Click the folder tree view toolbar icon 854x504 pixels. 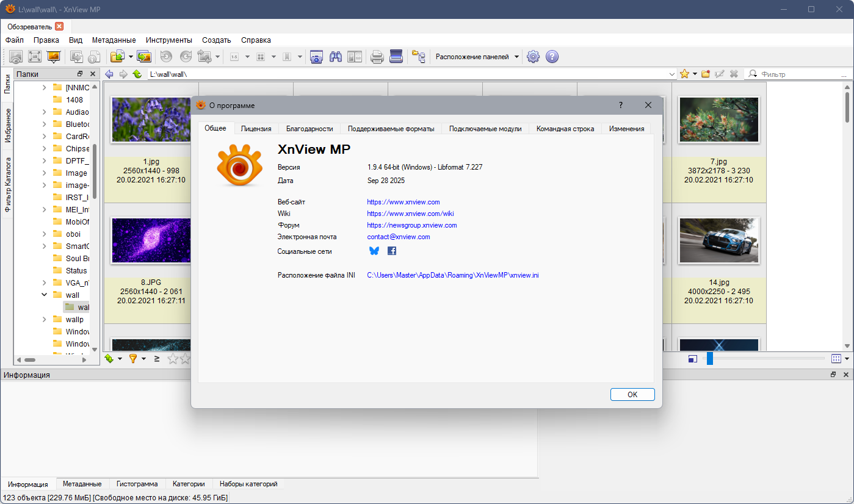pyautogui.click(x=419, y=57)
